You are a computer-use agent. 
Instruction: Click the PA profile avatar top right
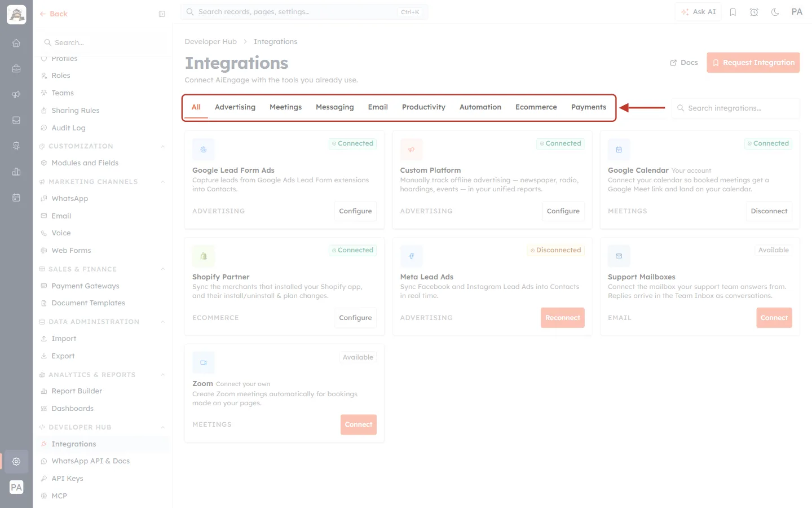(x=797, y=12)
